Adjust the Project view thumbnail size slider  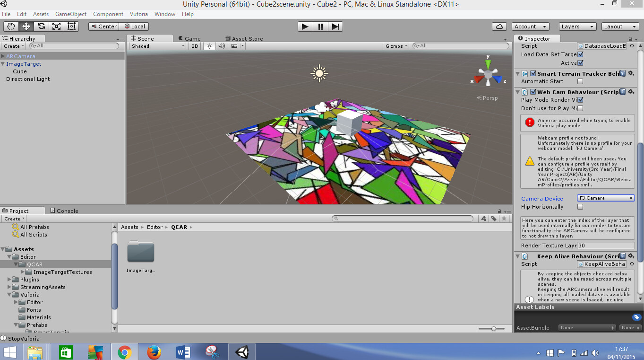493,328
